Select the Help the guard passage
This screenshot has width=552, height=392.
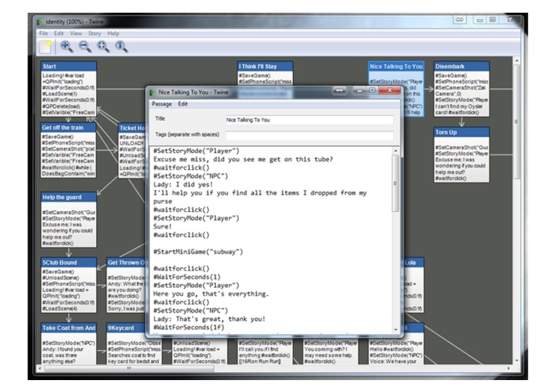[x=68, y=220]
